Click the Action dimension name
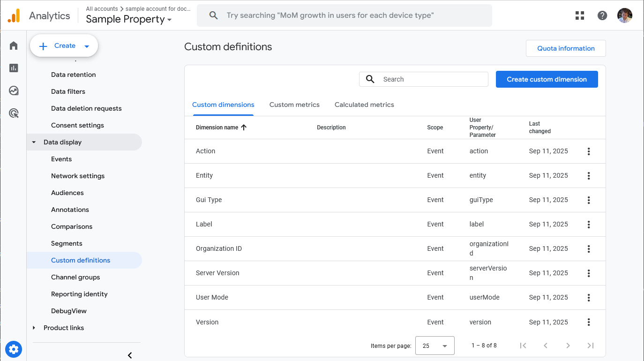This screenshot has width=644, height=361. click(x=205, y=151)
